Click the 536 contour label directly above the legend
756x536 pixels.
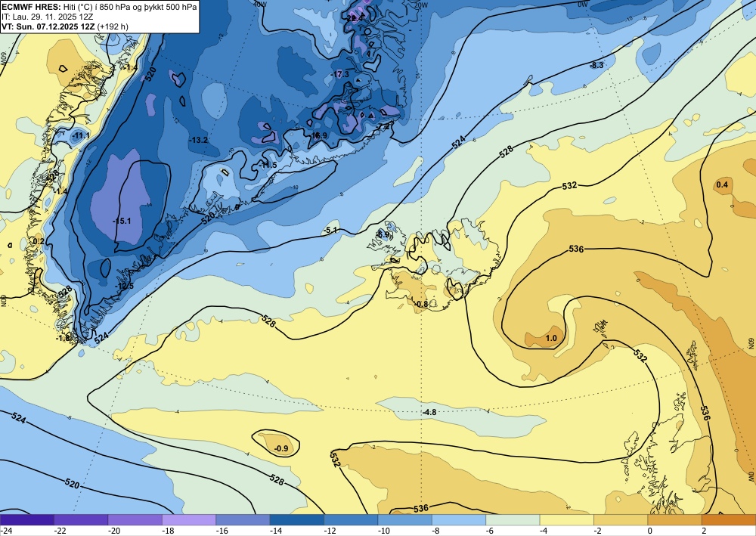[x=420, y=508]
